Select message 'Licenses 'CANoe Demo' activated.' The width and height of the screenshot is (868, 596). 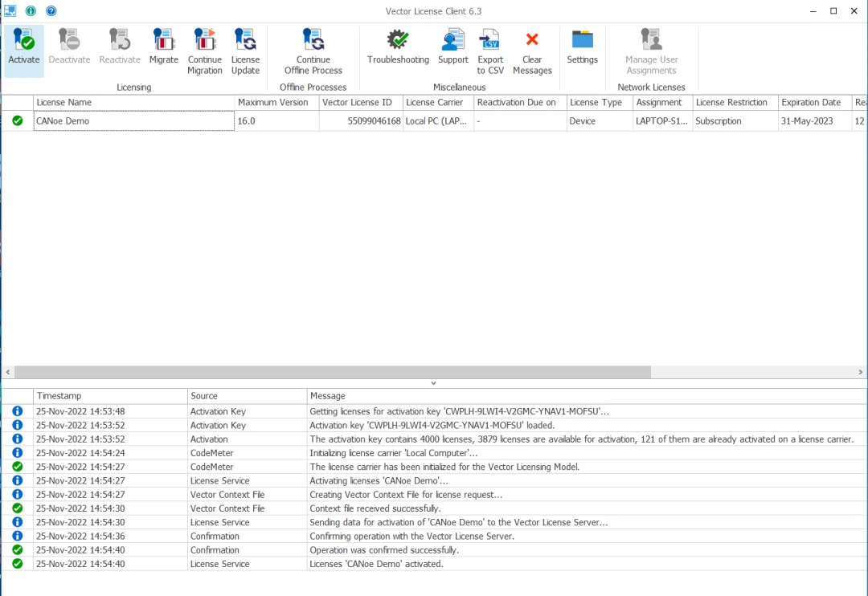click(x=376, y=564)
